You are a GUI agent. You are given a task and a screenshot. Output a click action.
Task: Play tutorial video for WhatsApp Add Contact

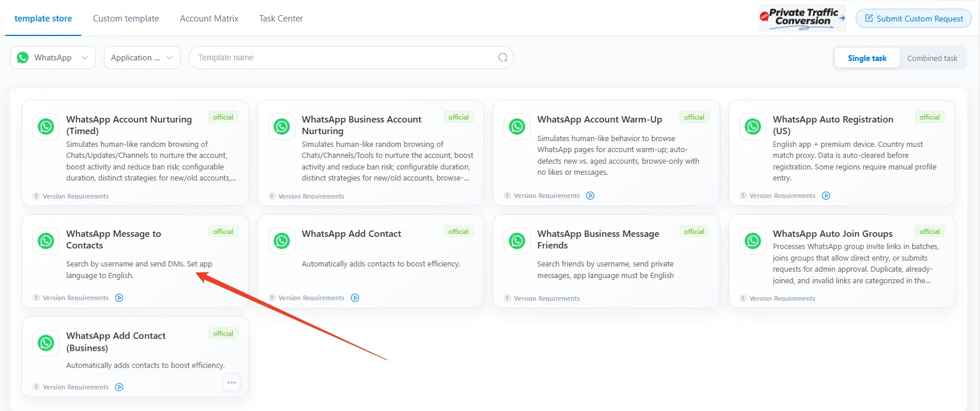355,298
